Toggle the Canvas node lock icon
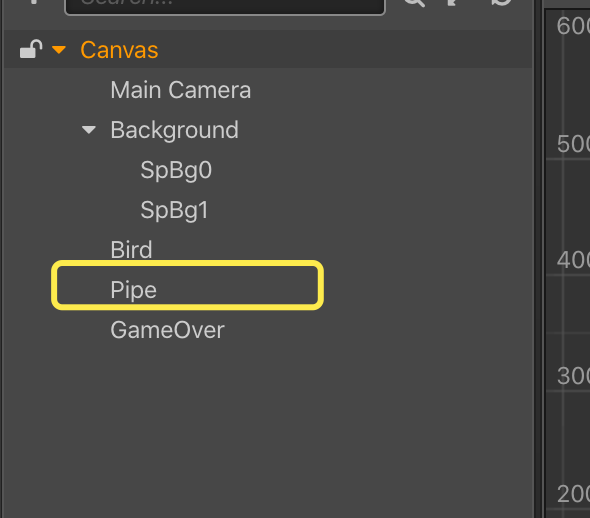Image resolution: width=590 pixels, height=518 pixels. point(31,49)
